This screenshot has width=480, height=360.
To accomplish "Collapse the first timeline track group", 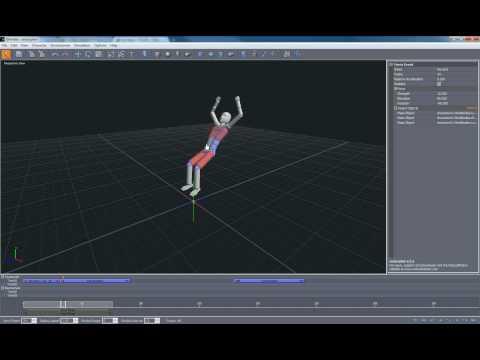I will coord(2,277).
